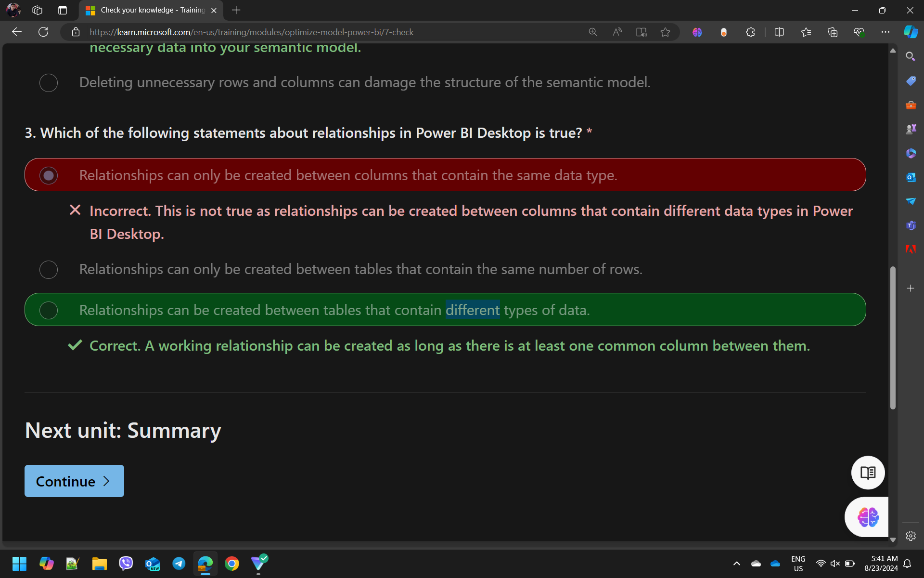Open Google Chrome from taskbar
924x578 pixels.
pyautogui.click(x=232, y=564)
